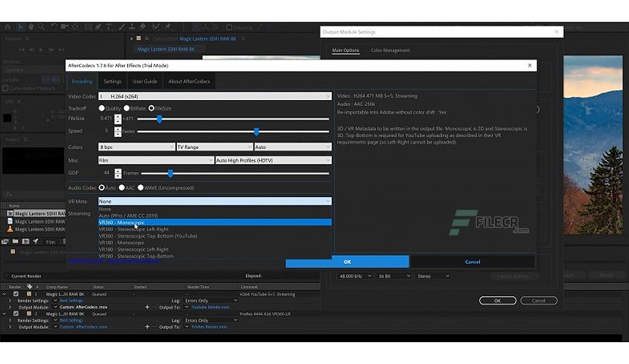Select the Roto Brush tool
The image size is (629, 364).
pos(156,27)
